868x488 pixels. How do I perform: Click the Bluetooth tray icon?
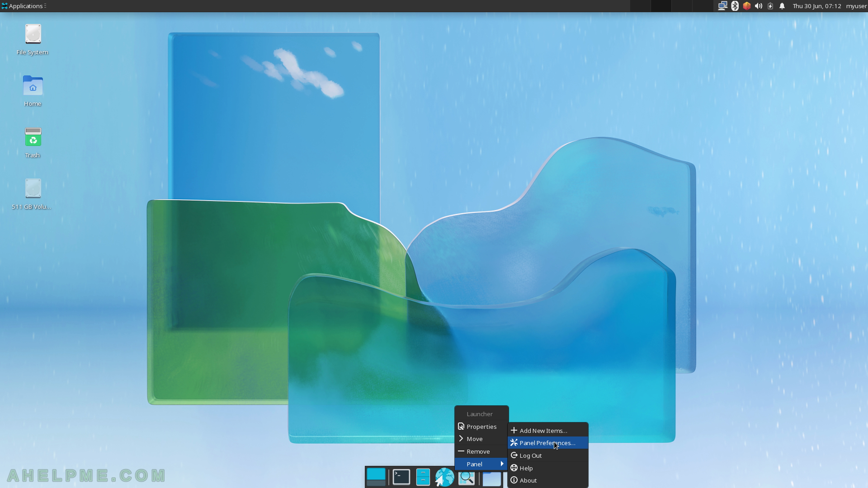(x=735, y=6)
